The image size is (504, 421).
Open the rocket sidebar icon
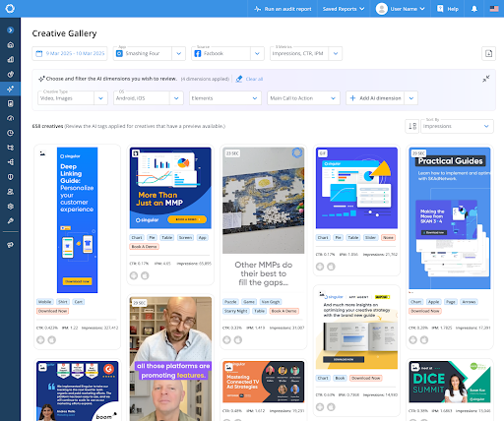pyautogui.click(x=10, y=220)
